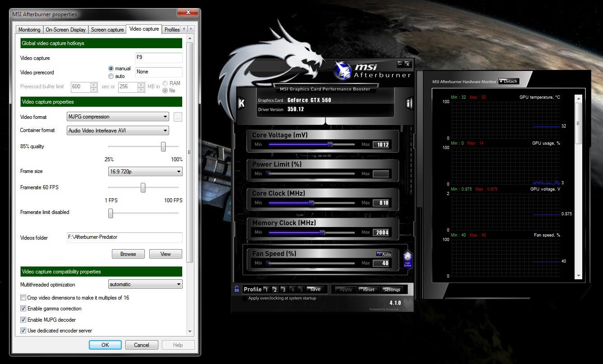Switch to the Profiles tab
Screen dimensions: 603x364
coord(172,30)
